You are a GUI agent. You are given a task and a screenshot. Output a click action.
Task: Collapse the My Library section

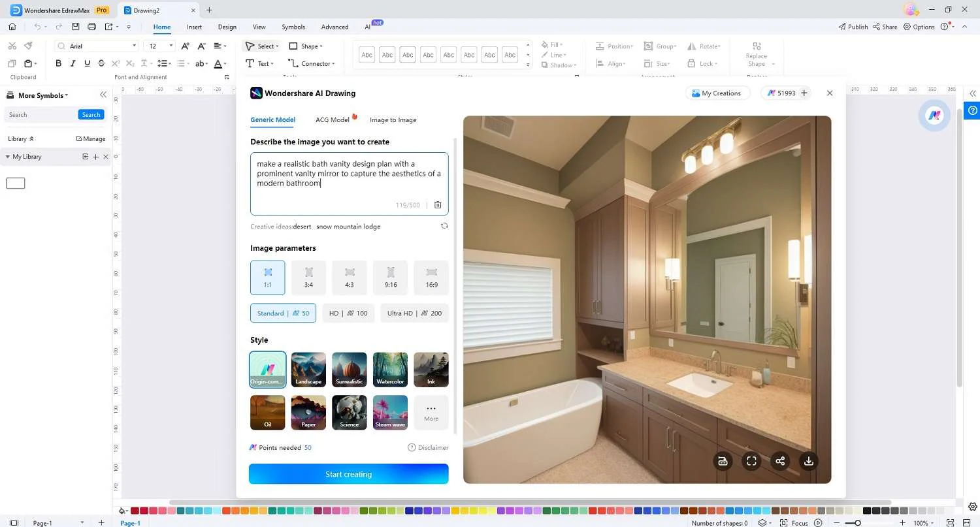click(7, 157)
